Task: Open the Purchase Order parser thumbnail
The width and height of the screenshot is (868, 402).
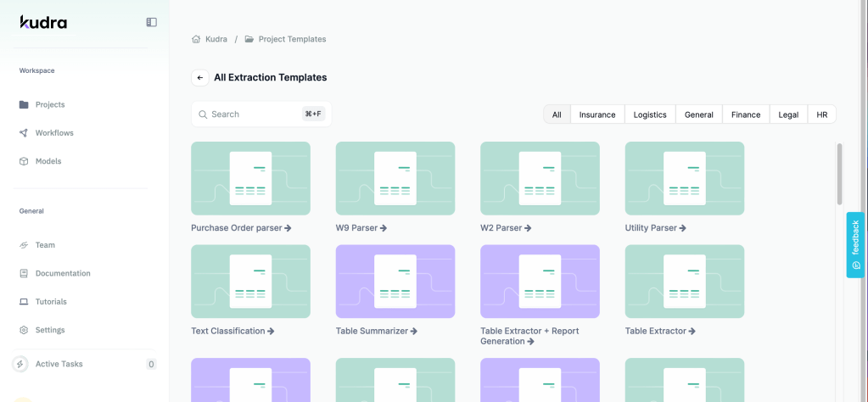Action: click(251, 178)
